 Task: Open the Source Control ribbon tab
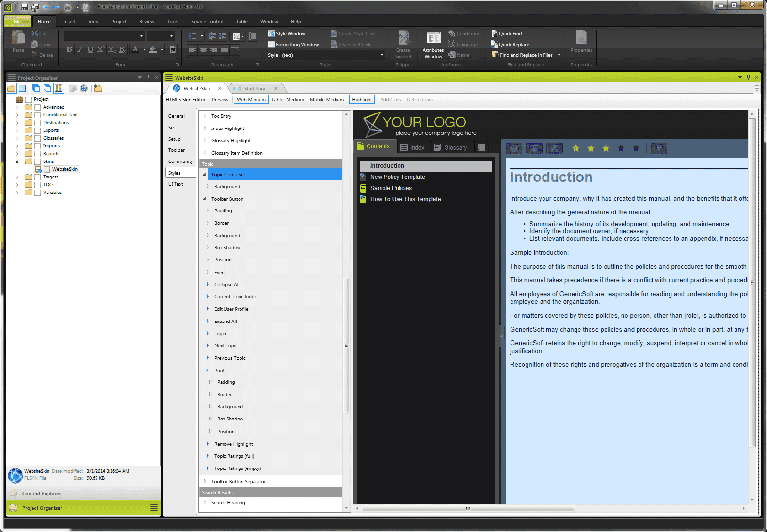[207, 21]
